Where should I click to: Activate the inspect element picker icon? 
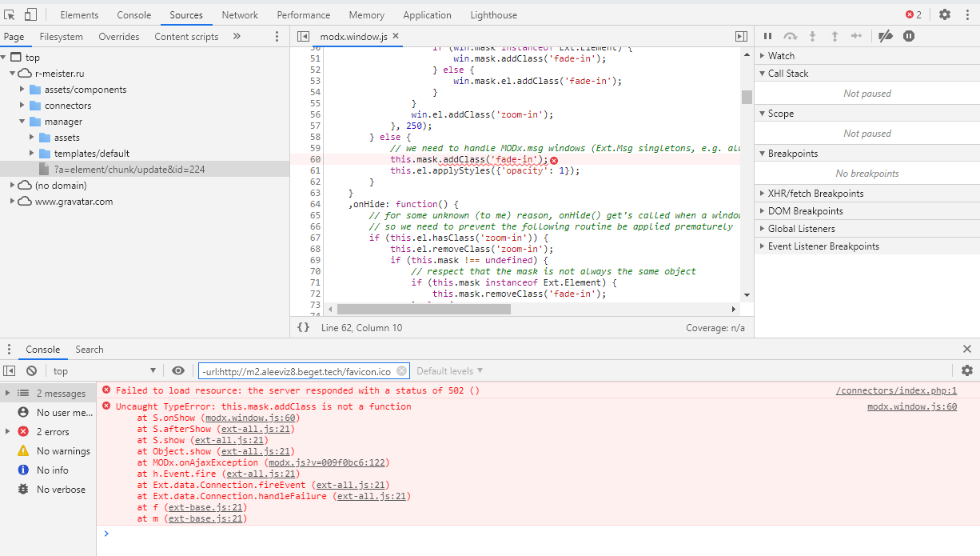click(x=11, y=14)
